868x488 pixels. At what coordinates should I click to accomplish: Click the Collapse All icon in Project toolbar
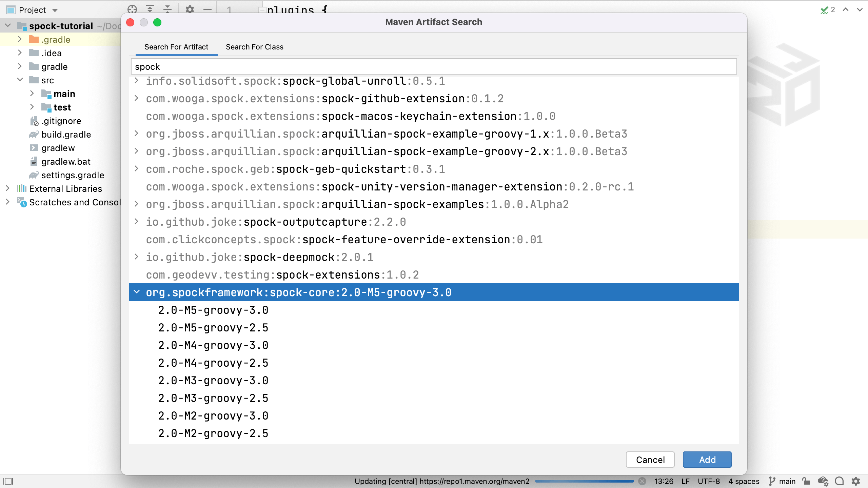click(167, 9)
